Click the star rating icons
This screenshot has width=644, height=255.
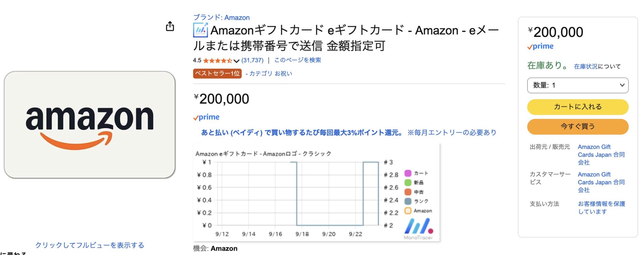tap(217, 61)
